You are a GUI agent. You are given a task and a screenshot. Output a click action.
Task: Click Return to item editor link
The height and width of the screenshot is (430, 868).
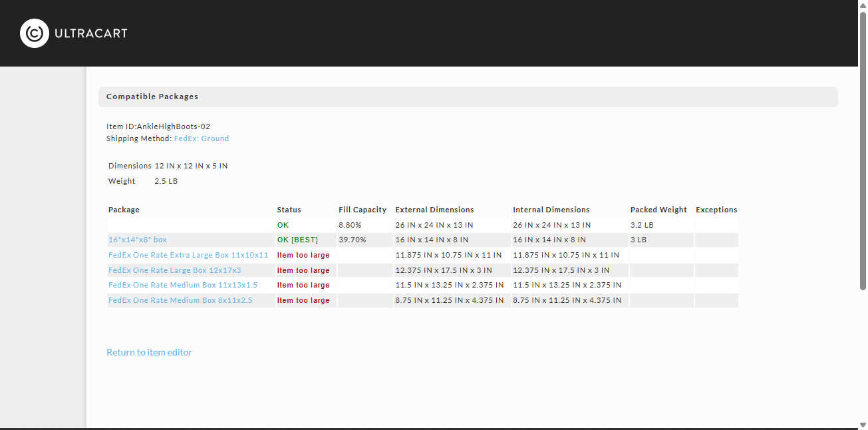point(150,352)
